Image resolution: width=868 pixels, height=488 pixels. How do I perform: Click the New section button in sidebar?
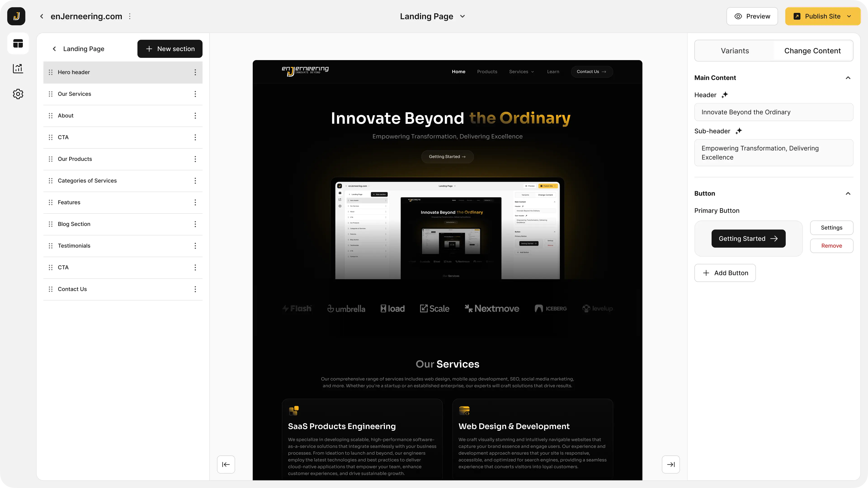point(169,48)
